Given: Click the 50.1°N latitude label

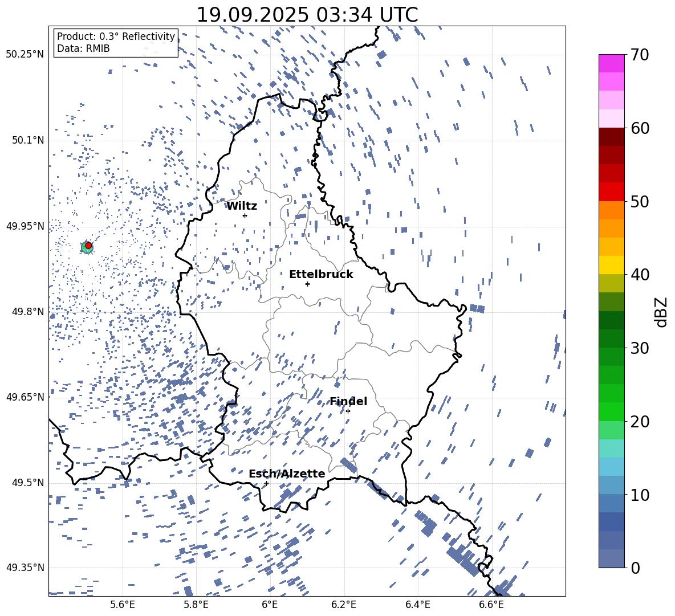Looking at the screenshot, I should tap(27, 140).
